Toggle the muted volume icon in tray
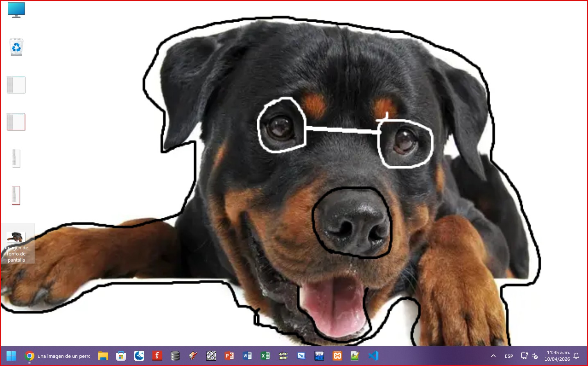The width and height of the screenshot is (588, 366). (x=535, y=356)
